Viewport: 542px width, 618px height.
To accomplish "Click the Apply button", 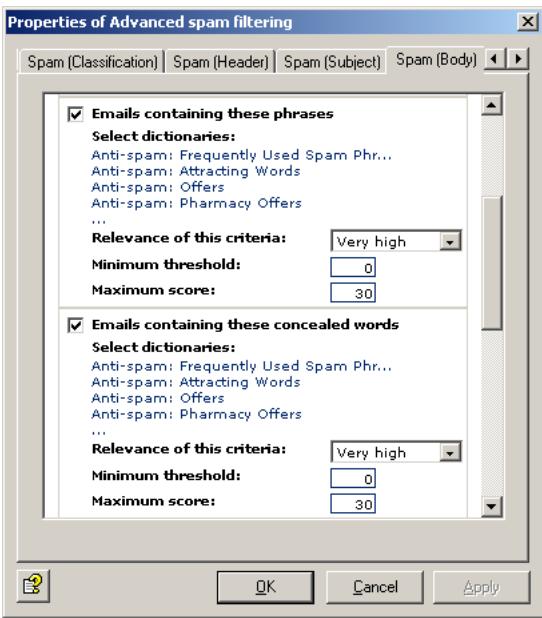I will click(x=481, y=587).
